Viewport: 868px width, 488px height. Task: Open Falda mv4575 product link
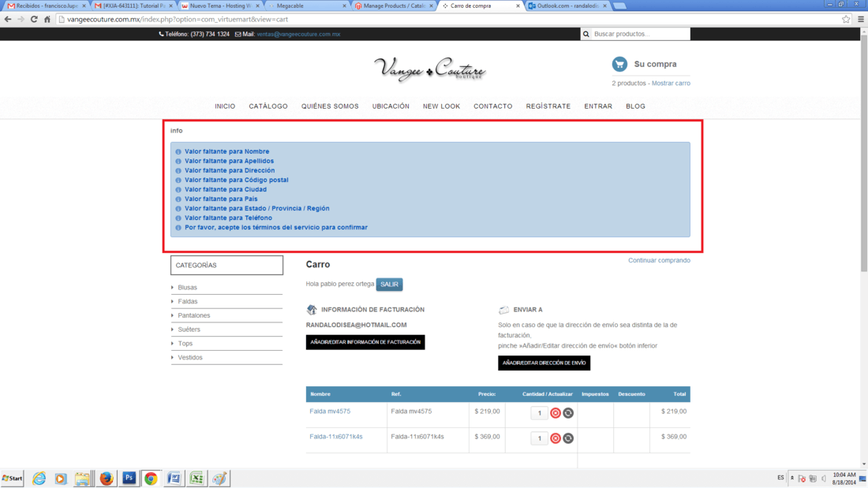[x=330, y=411]
